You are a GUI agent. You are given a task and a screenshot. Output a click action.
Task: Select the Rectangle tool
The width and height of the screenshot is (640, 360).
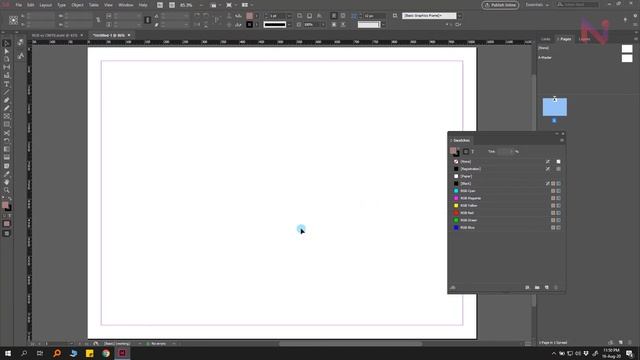point(7,125)
